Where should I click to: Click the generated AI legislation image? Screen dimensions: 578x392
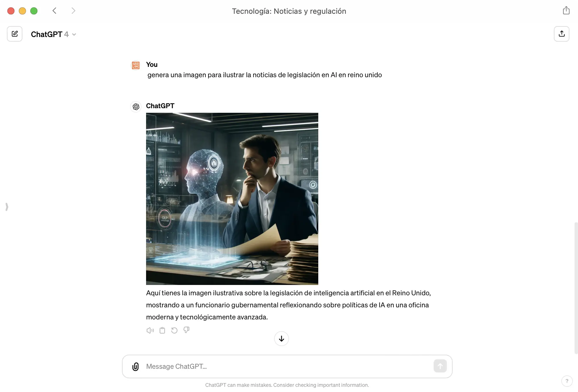coord(232,199)
